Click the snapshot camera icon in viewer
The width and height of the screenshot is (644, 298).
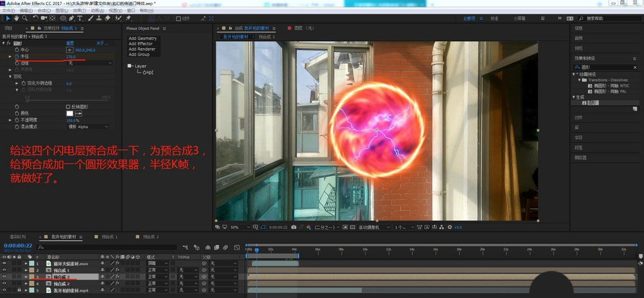(294, 227)
